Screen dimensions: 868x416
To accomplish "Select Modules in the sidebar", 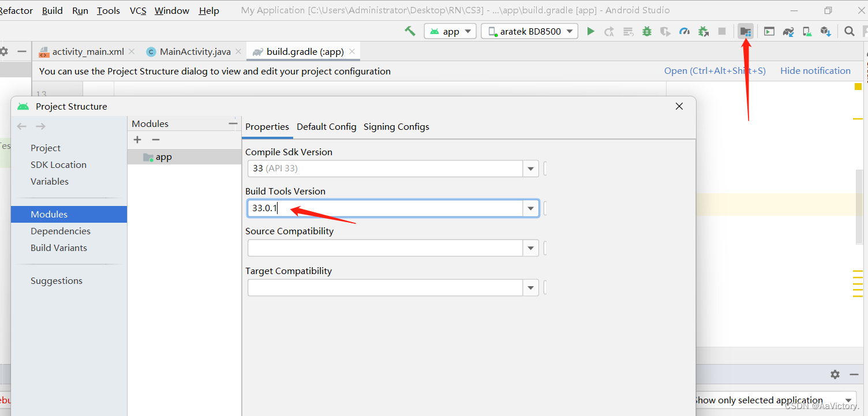I will (x=69, y=214).
